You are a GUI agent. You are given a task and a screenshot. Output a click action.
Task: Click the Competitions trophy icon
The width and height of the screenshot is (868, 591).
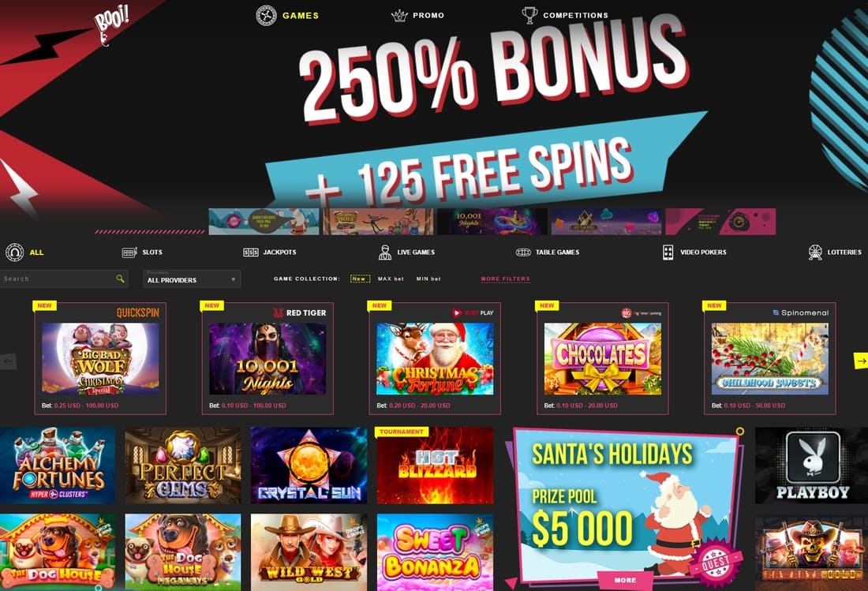click(529, 15)
